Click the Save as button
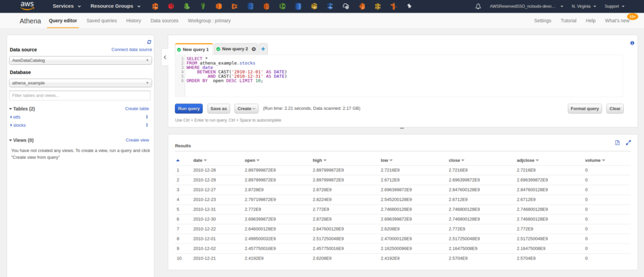 pos(218,109)
